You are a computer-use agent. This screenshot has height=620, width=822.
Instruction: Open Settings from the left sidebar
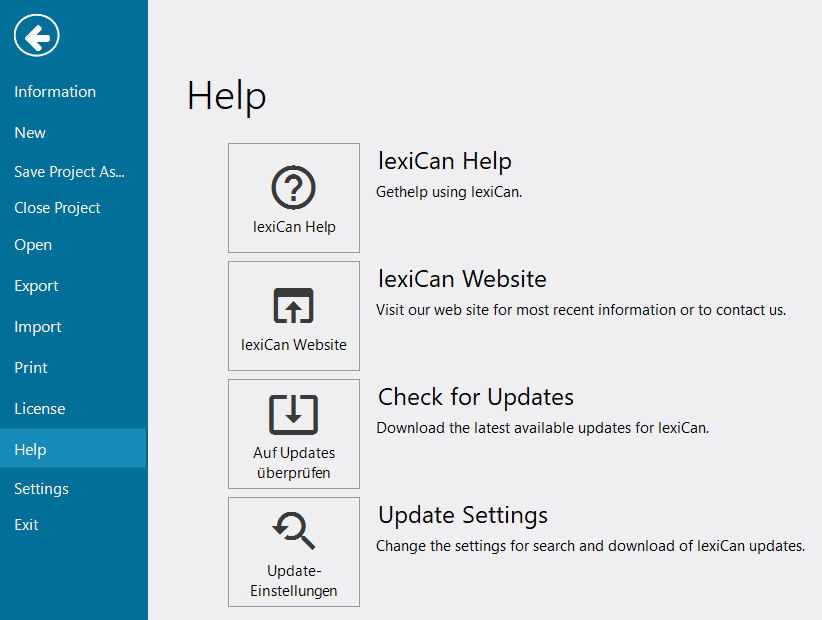(x=41, y=489)
